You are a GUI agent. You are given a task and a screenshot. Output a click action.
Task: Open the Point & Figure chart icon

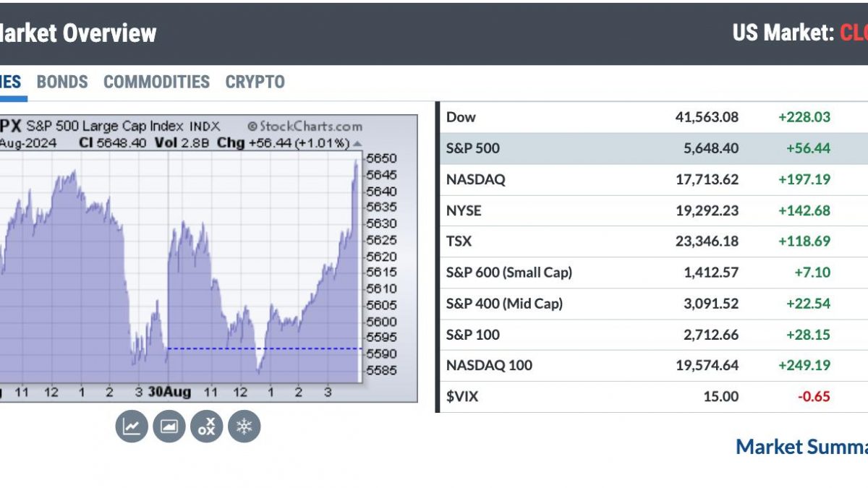click(206, 427)
